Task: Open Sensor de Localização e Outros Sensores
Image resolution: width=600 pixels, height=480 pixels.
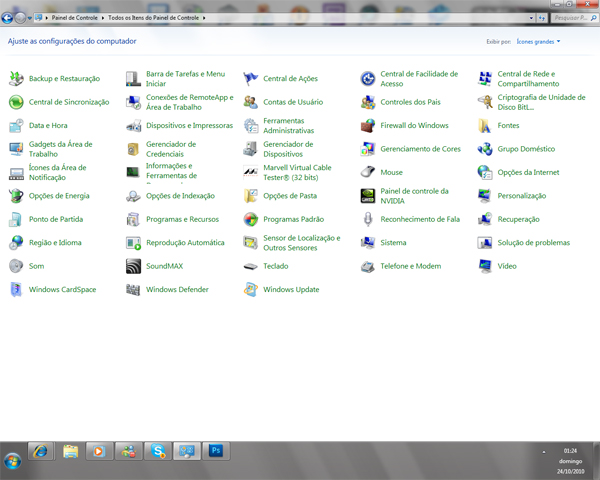Action: [301, 243]
